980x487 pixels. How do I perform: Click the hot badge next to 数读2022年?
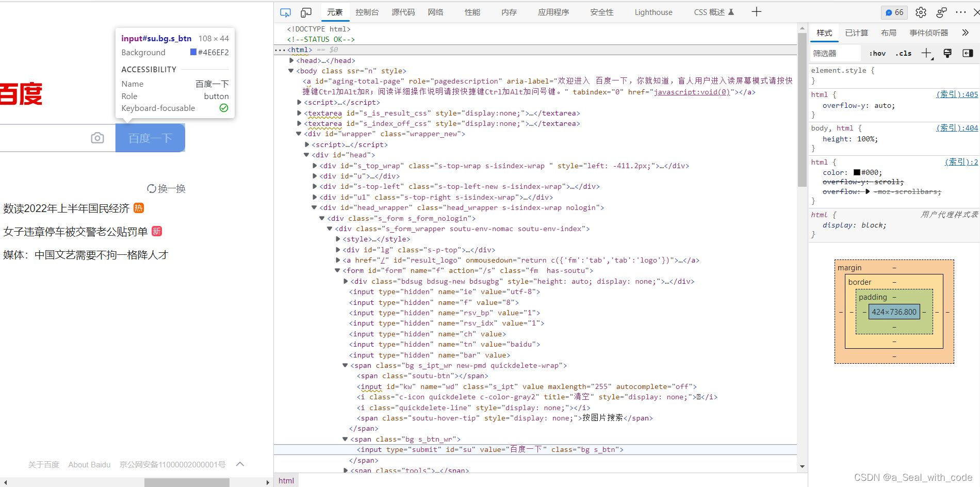point(139,208)
